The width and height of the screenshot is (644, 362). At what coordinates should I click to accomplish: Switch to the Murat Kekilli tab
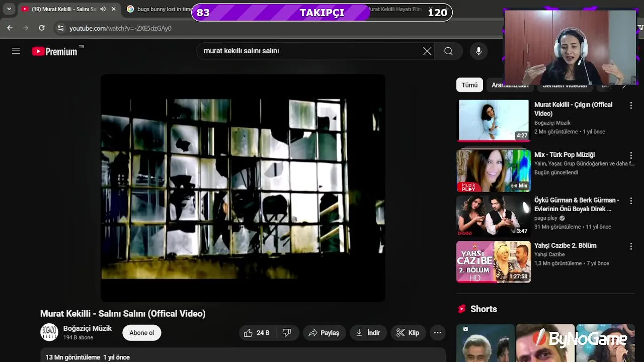(x=58, y=9)
